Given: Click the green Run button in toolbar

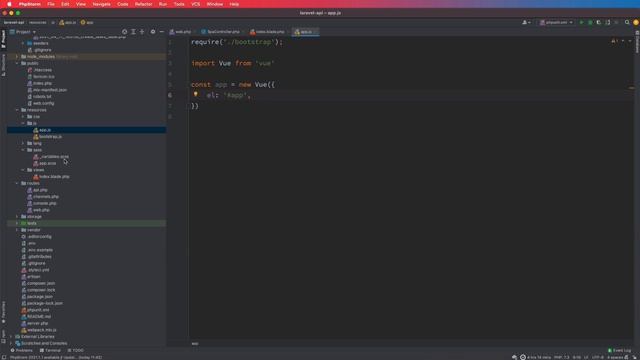Looking at the screenshot, I should tap(581, 22).
